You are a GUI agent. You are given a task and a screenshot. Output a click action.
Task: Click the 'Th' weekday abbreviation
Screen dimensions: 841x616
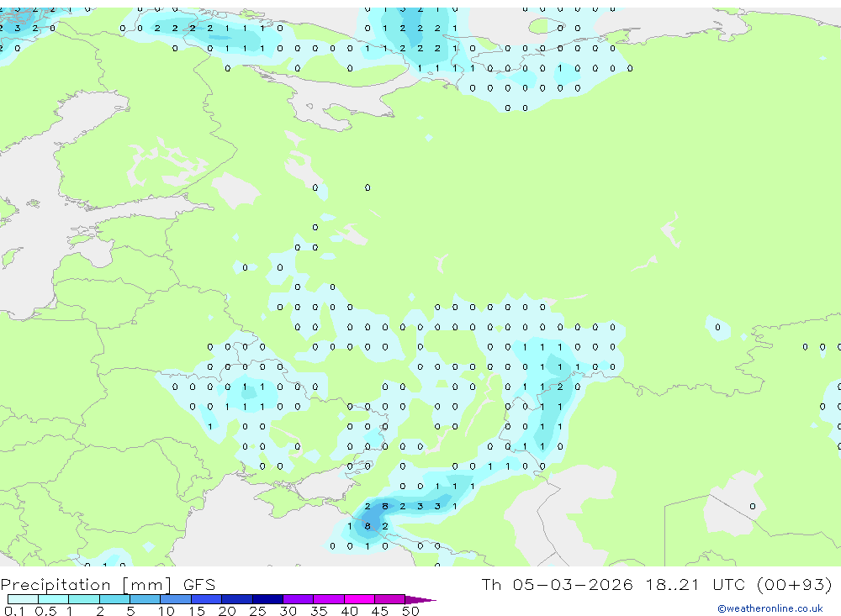point(491,584)
